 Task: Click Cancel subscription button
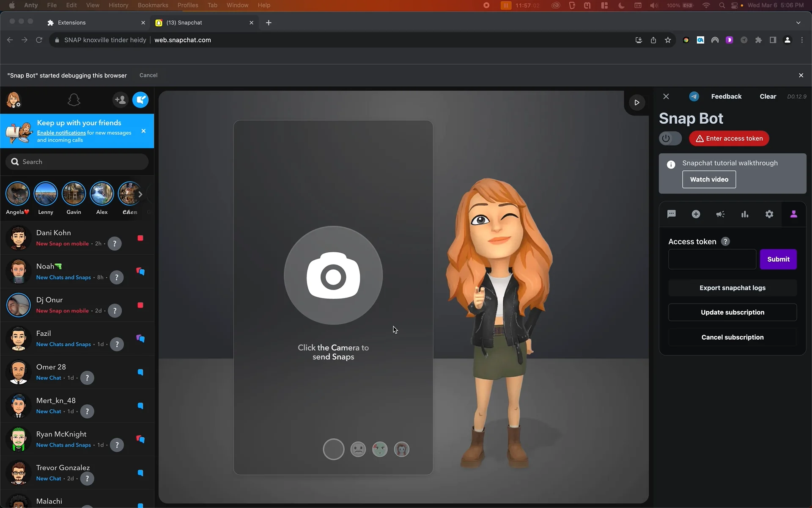[x=732, y=337]
